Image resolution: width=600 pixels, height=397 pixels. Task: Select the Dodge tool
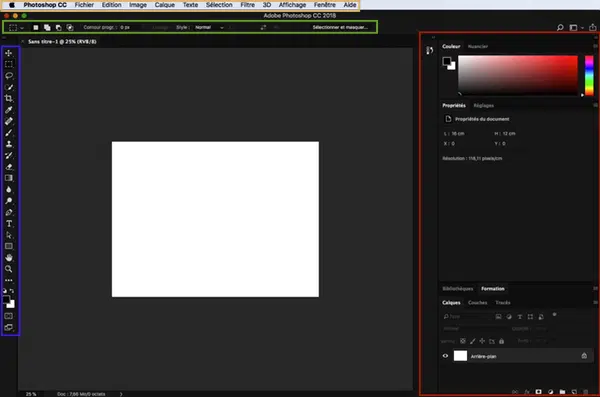pyautogui.click(x=8, y=201)
